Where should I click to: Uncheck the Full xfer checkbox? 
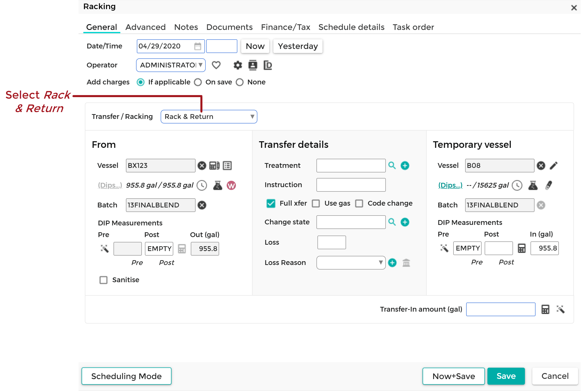click(271, 203)
